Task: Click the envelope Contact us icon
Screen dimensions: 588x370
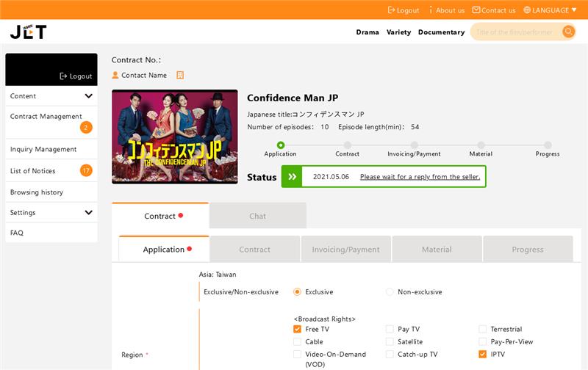Action: click(476, 10)
